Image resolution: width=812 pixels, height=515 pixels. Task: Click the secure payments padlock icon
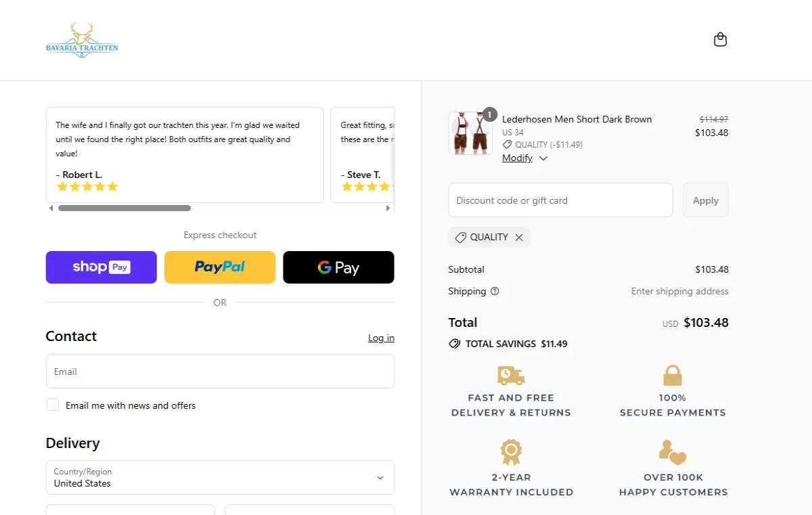(672, 375)
